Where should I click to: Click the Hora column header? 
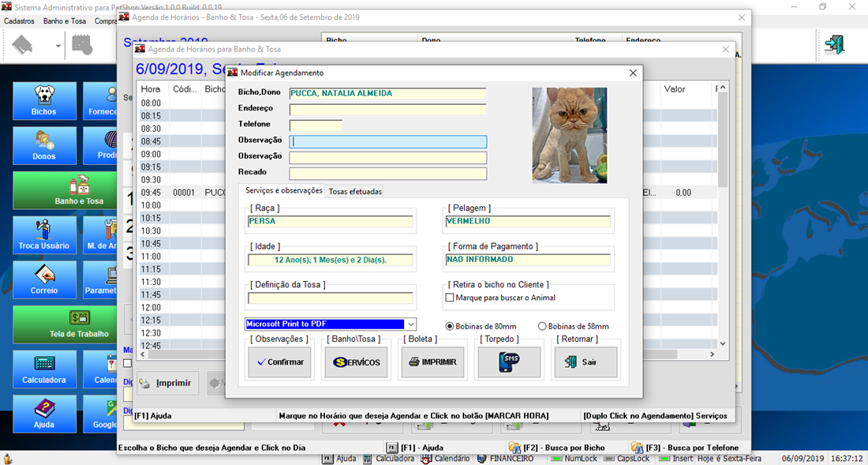coord(153,88)
